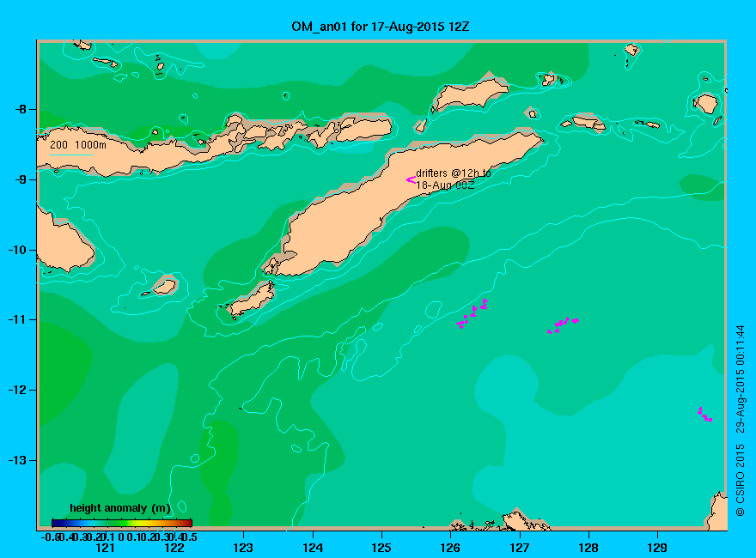
Task: Click the 122 longitude axis label
Action: click(174, 548)
